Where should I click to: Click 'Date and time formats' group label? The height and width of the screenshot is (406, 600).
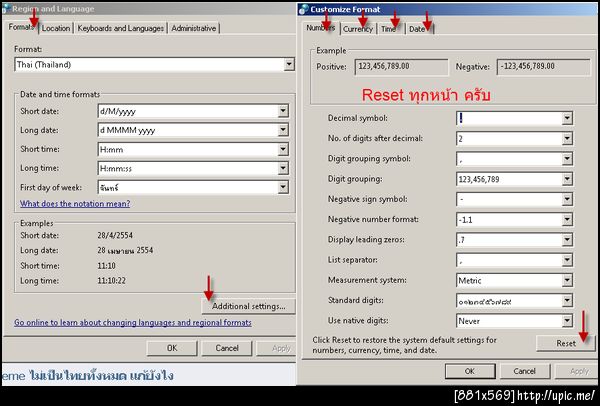pyautogui.click(x=60, y=94)
